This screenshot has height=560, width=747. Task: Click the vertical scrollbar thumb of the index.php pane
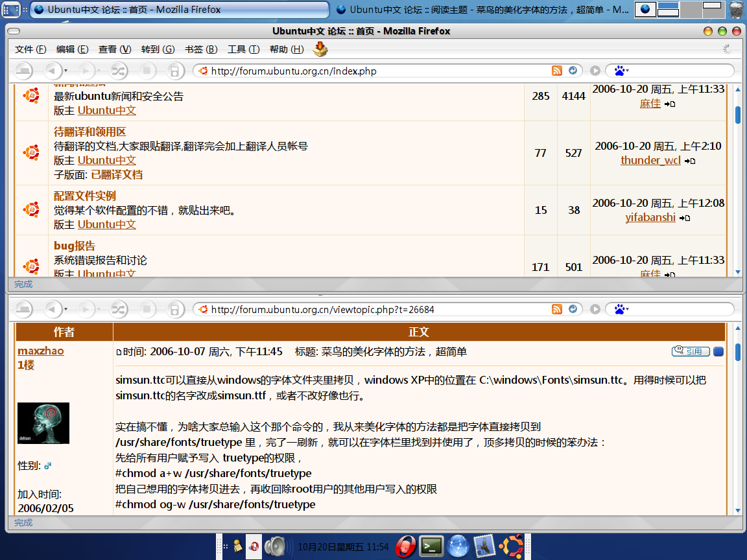738,114
